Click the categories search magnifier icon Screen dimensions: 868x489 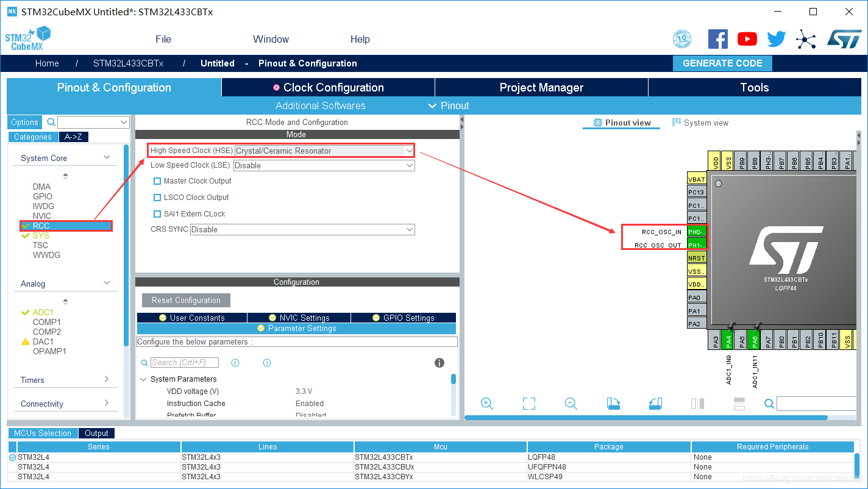coord(51,122)
